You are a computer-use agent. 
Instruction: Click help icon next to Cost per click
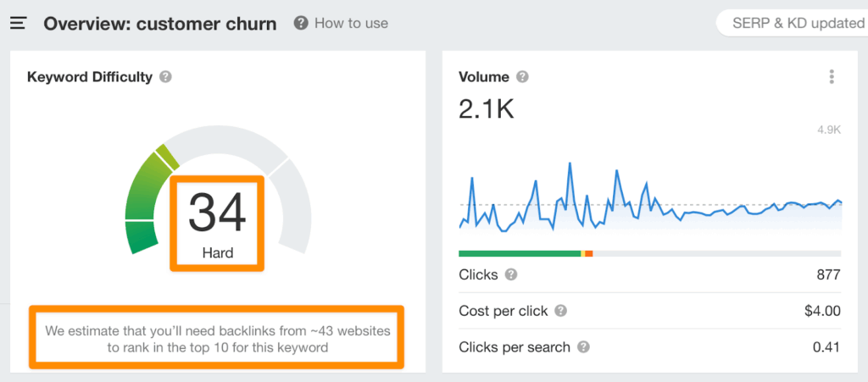561,311
